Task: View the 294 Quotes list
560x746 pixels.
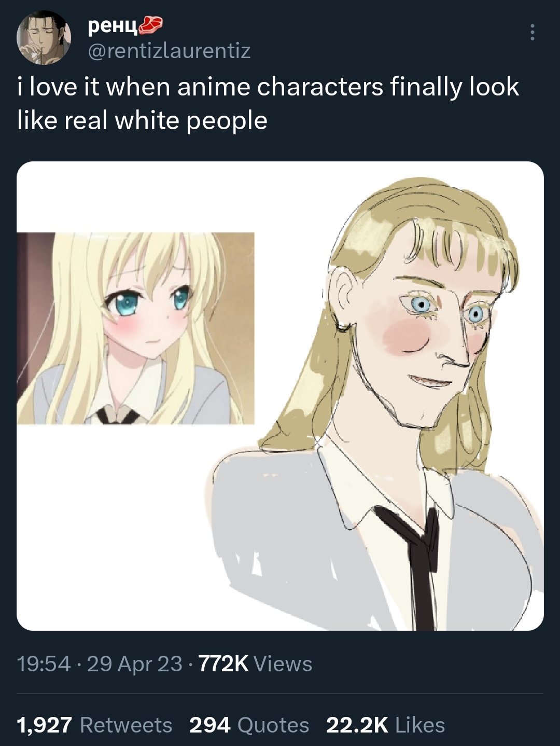Action: (249, 725)
